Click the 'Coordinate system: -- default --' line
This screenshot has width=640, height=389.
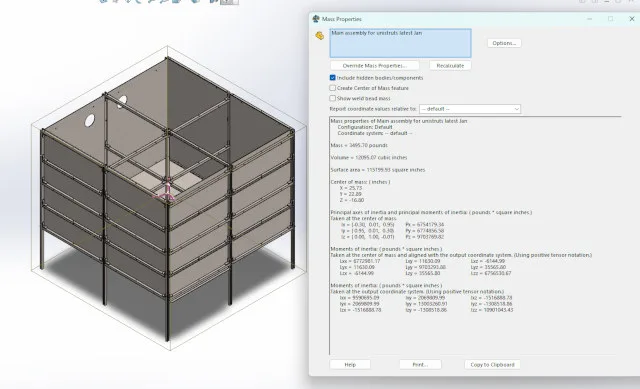point(374,133)
